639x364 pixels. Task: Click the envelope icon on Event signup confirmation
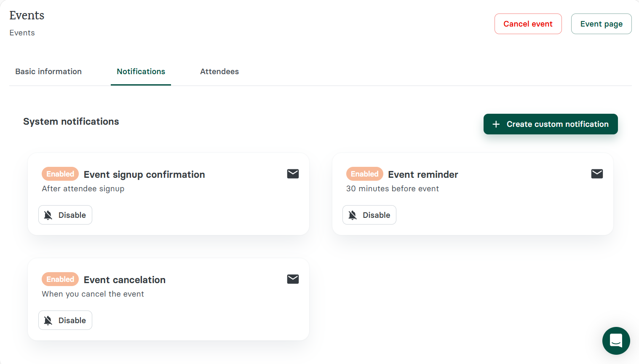(x=293, y=174)
